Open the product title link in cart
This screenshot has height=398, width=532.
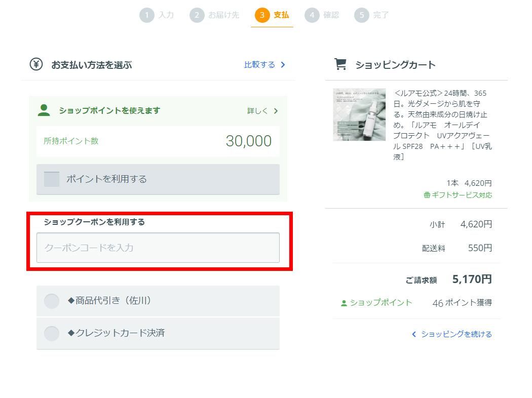point(442,125)
